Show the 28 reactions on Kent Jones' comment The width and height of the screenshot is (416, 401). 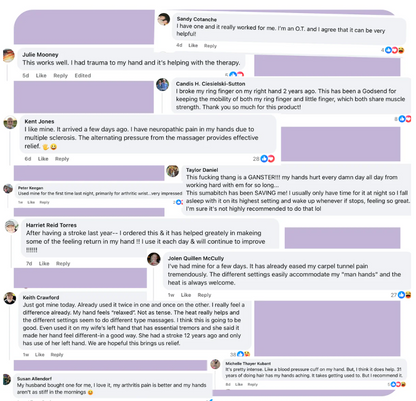click(x=263, y=159)
